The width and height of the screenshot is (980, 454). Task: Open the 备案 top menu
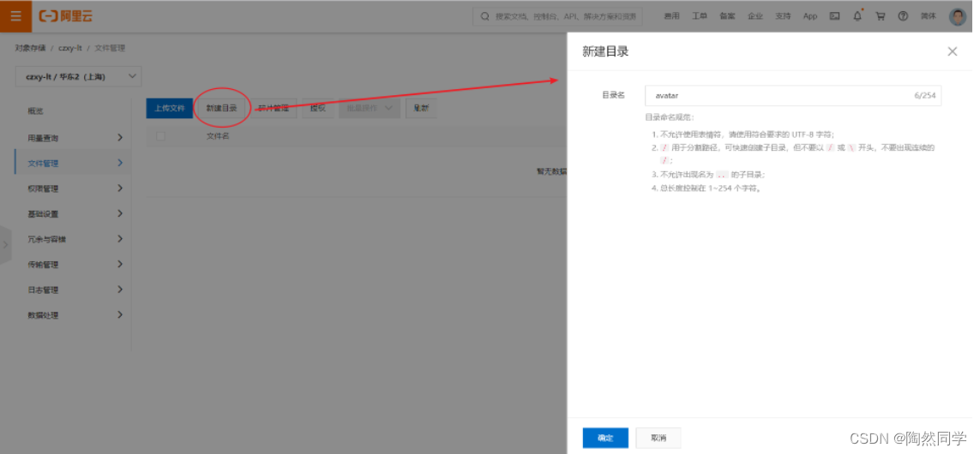click(x=727, y=16)
